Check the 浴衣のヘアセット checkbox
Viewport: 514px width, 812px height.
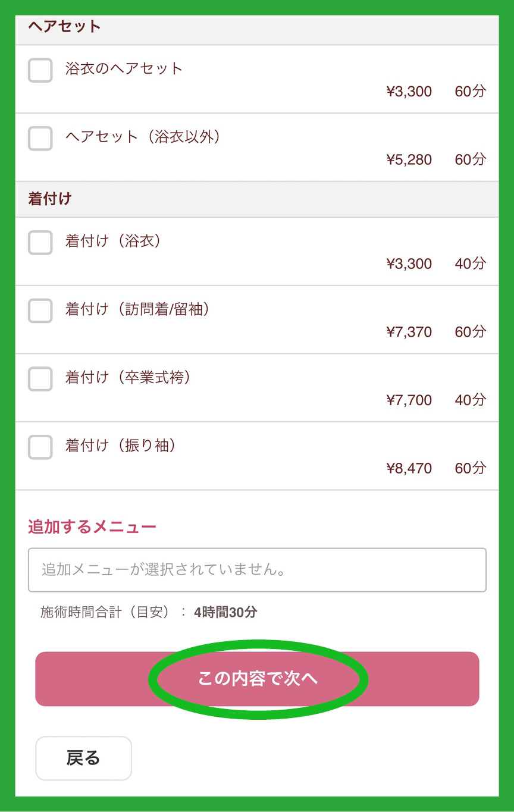click(40, 70)
